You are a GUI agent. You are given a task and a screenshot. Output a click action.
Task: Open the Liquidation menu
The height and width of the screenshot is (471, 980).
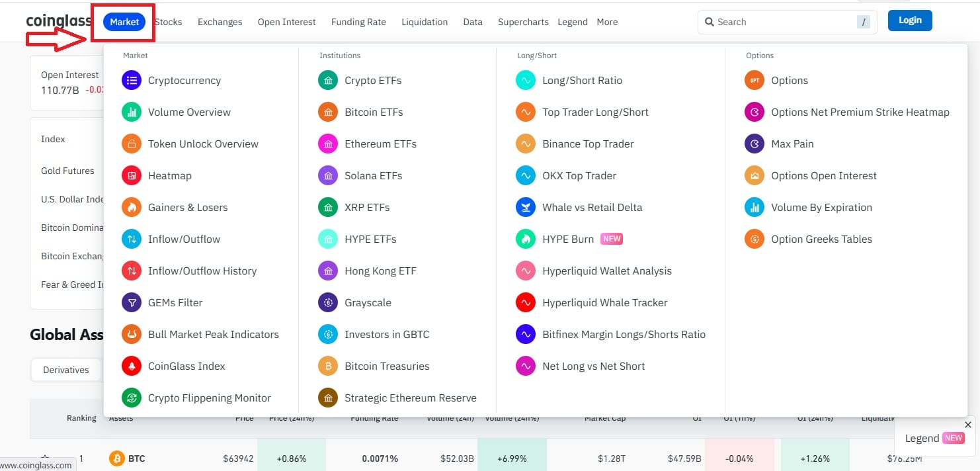pyautogui.click(x=425, y=22)
